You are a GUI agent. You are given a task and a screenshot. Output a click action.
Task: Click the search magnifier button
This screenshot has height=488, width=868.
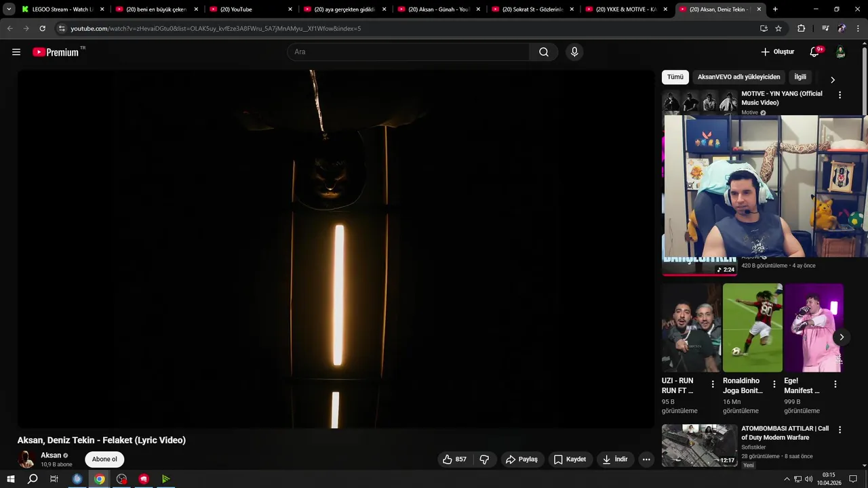(544, 52)
